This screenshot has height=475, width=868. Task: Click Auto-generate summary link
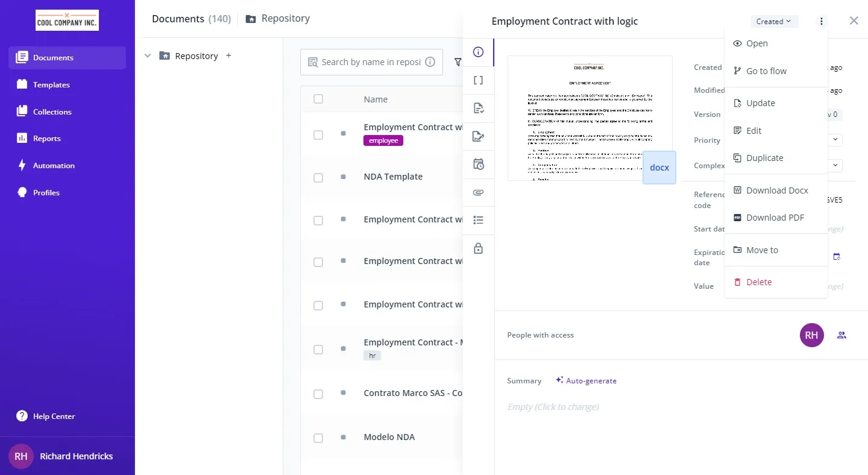[587, 381]
